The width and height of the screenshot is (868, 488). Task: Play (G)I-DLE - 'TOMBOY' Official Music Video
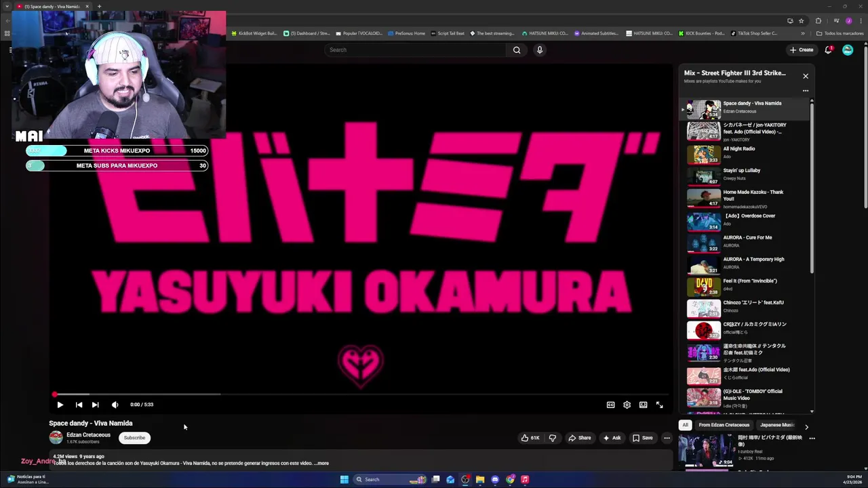(745, 396)
